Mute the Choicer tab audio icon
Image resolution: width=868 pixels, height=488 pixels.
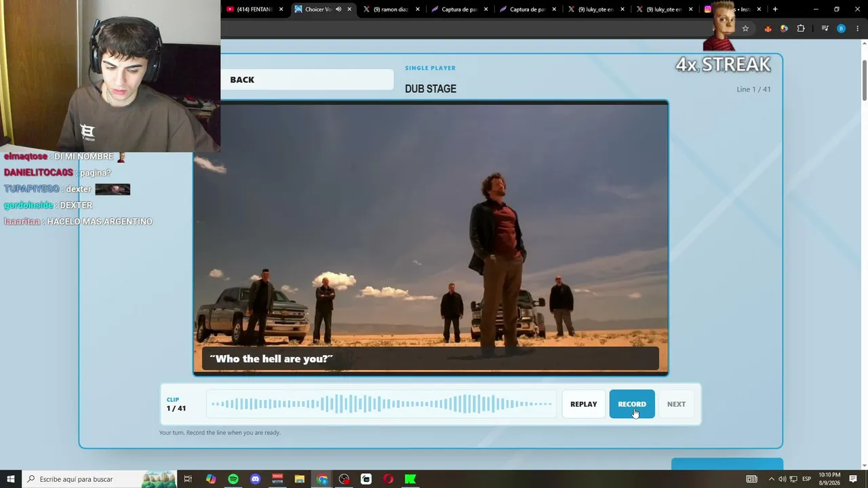click(338, 9)
